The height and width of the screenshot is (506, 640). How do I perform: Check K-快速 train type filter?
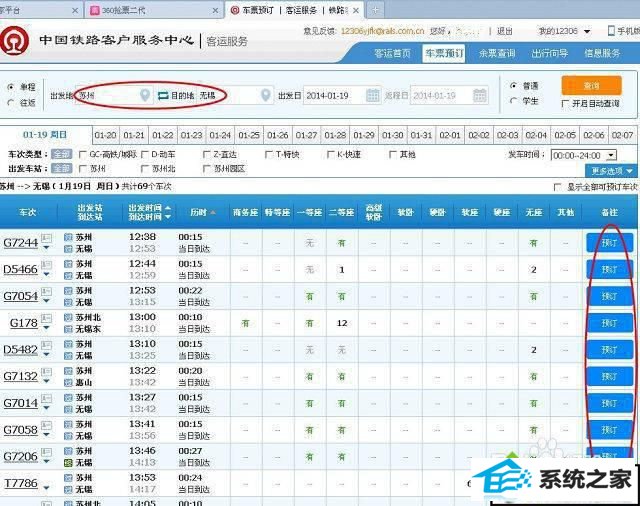coord(331,155)
